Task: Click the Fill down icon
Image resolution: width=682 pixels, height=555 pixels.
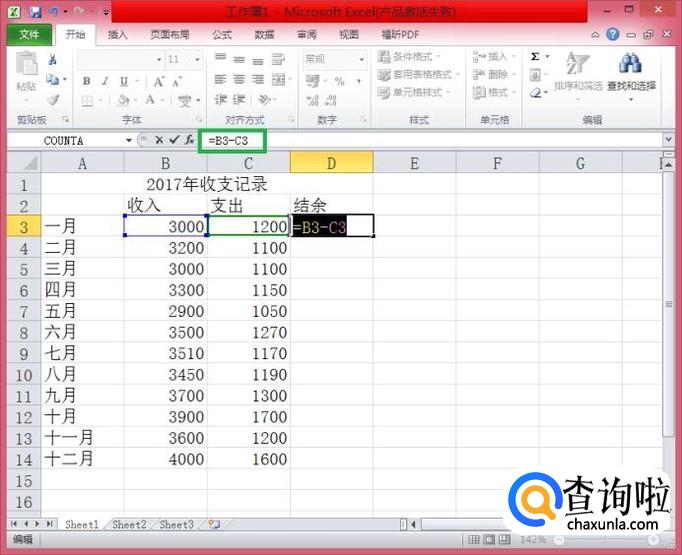Action: coord(535,75)
